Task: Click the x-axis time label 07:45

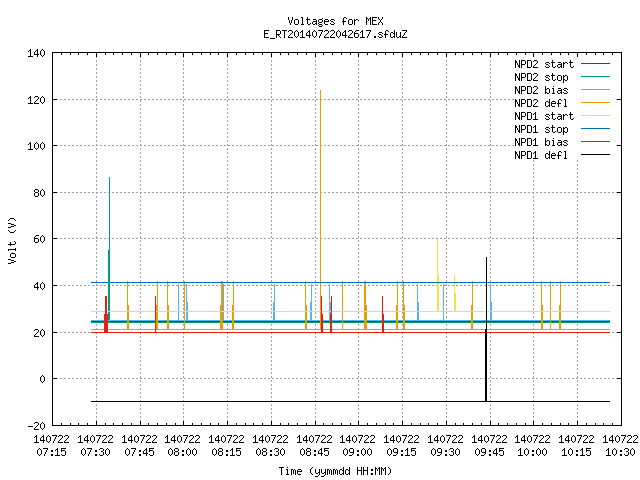Action: pyautogui.click(x=140, y=453)
